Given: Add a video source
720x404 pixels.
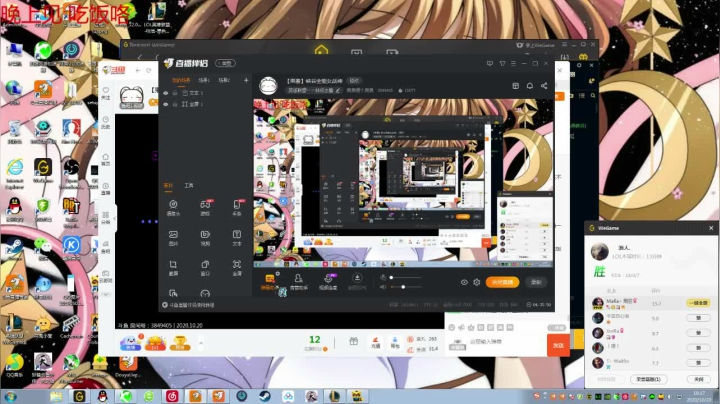Looking at the screenshot, I should (x=205, y=238).
